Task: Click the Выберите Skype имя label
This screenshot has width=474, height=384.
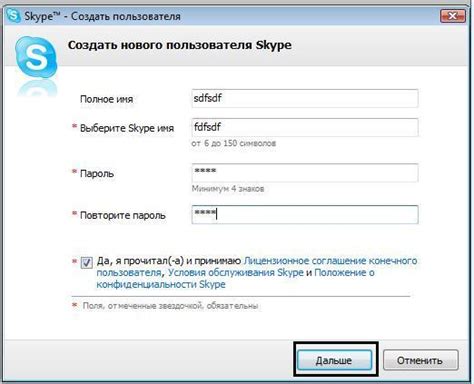Action: [x=127, y=128]
